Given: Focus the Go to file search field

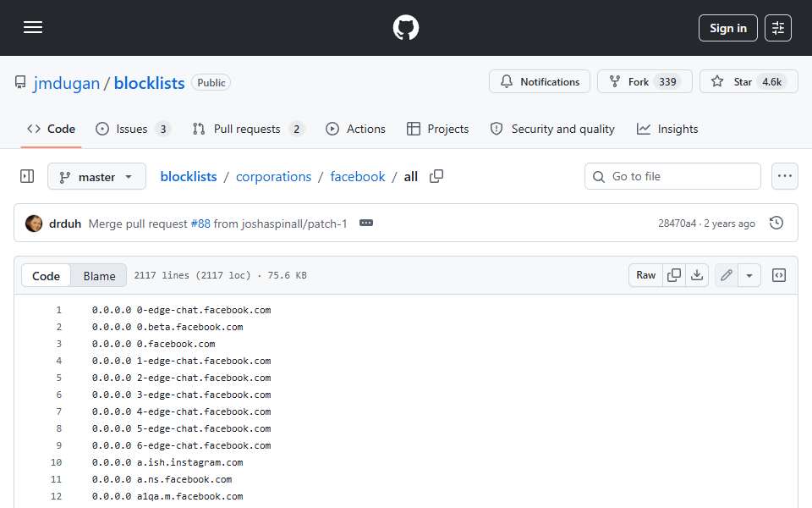Looking at the screenshot, I should pos(672,176).
